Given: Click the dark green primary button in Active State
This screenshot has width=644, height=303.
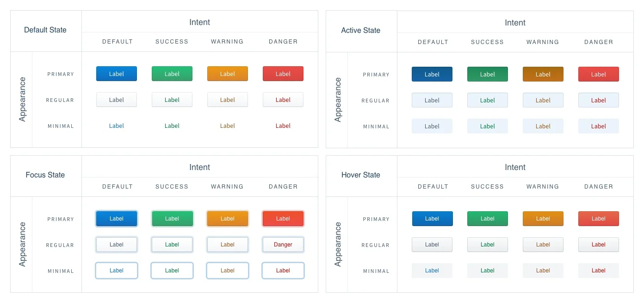Looking at the screenshot, I should pyautogui.click(x=488, y=74).
